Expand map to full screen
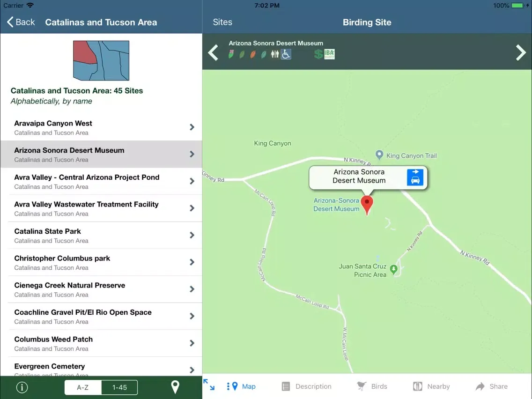The image size is (532, 399). [209, 385]
